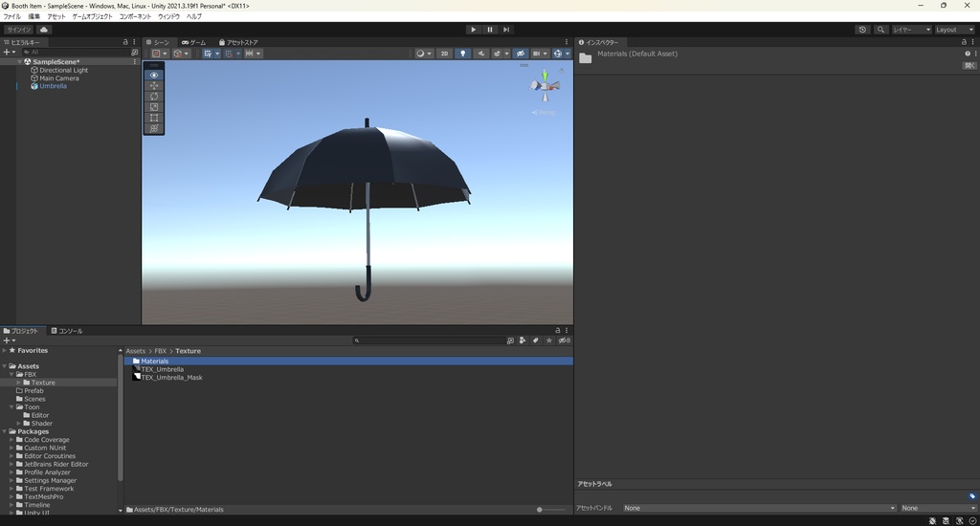Click the asset label tag icon in Inspector
Screen dimensions: 980x526
pos(972,496)
